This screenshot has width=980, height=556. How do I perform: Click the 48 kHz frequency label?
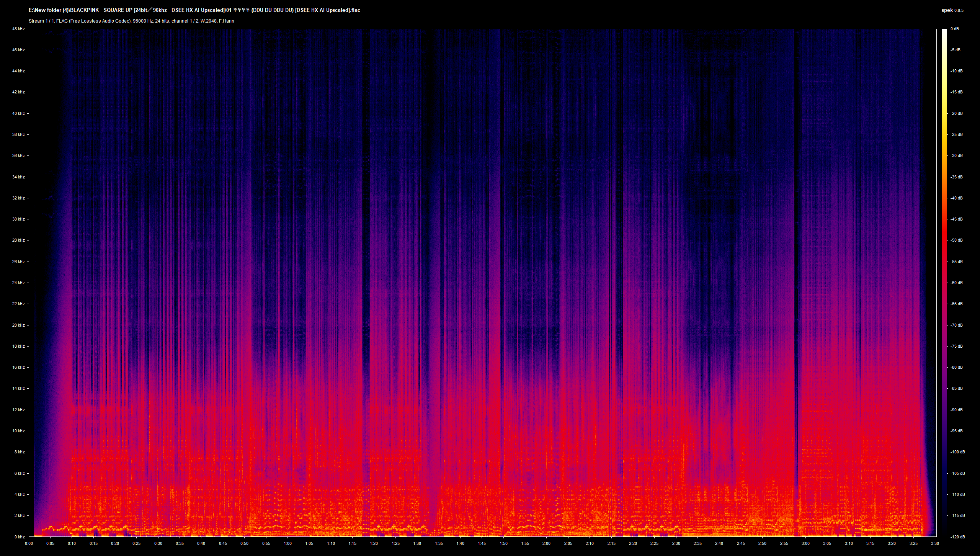(18, 29)
